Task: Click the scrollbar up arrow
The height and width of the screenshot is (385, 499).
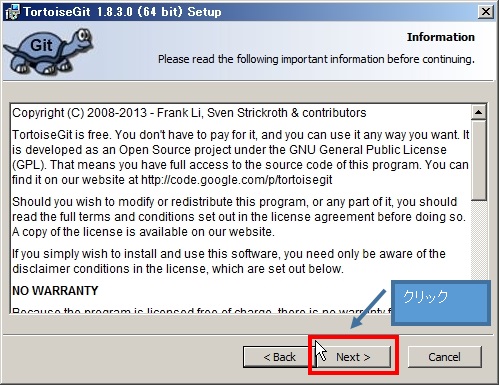Action: tap(479, 112)
